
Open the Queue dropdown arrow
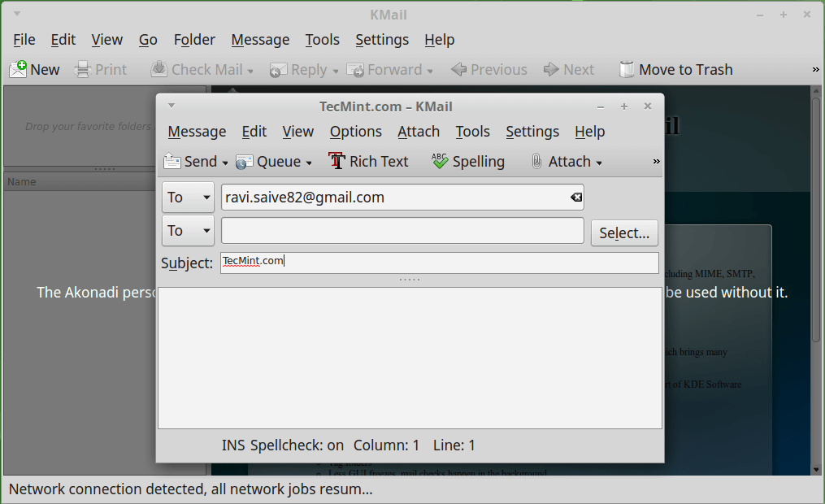[x=308, y=163]
